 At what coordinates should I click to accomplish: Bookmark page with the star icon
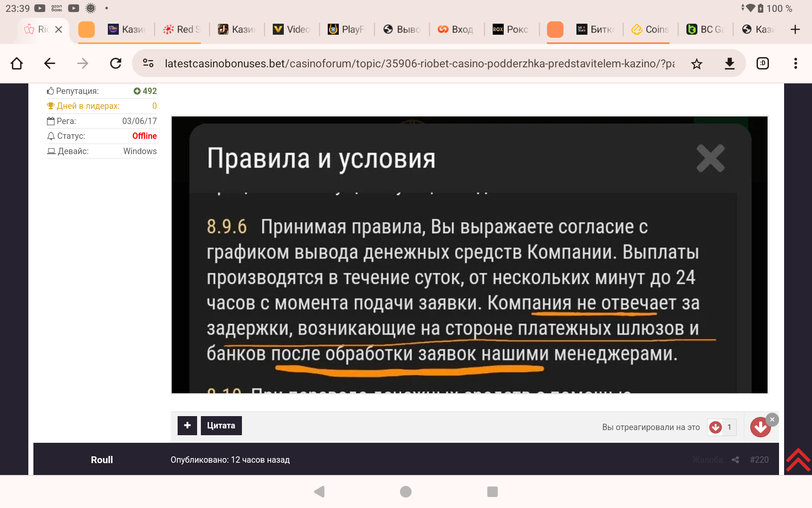click(697, 64)
